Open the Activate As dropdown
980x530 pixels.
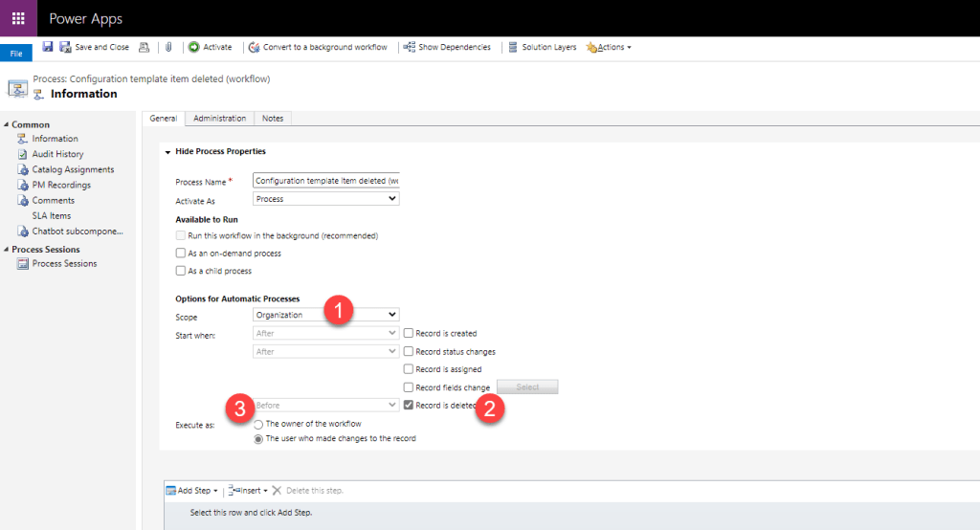(x=325, y=199)
